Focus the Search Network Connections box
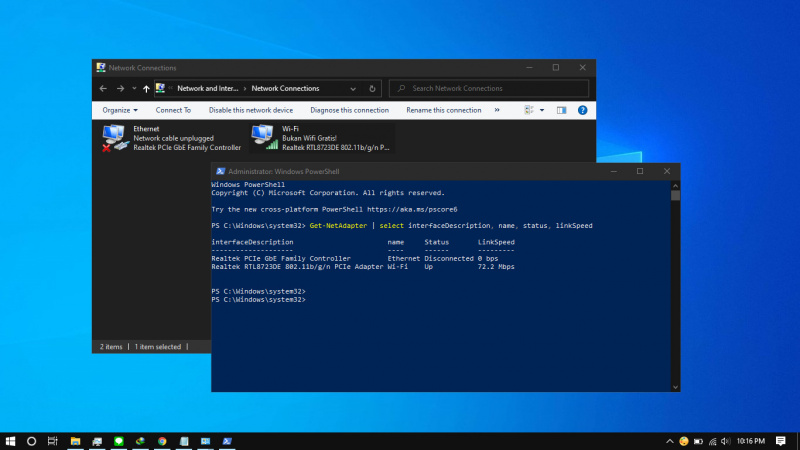 click(x=489, y=88)
